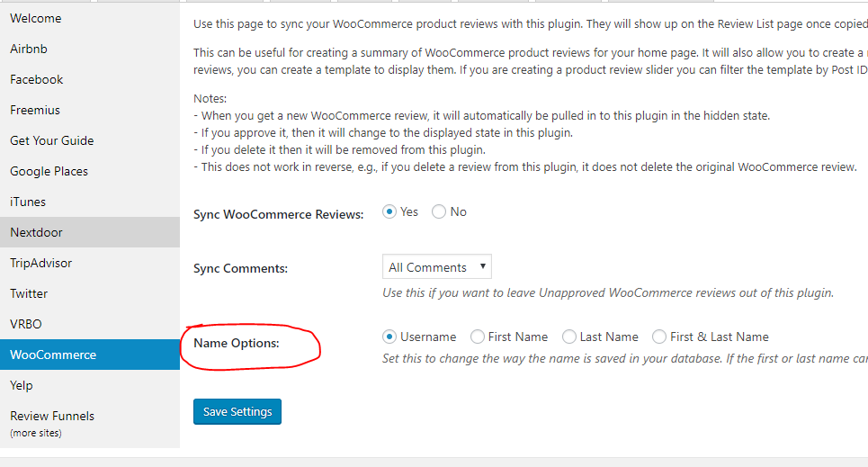Click the Notes: heading text
This screenshot has width=868, height=467.
coord(210,99)
